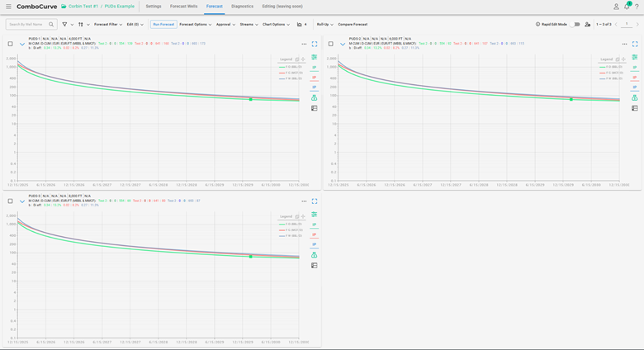Open chart settings sliders icon on PUDS-3
The image size is (644, 350).
[315, 215]
